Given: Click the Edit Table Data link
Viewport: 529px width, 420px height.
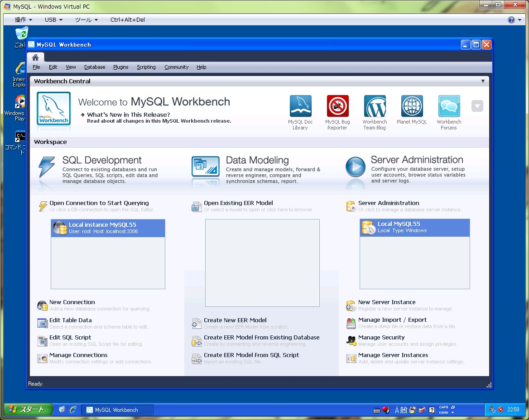Looking at the screenshot, I should (71, 320).
